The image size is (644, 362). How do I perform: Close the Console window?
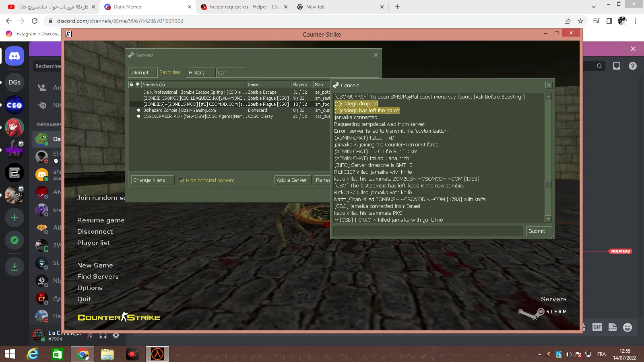549,85
